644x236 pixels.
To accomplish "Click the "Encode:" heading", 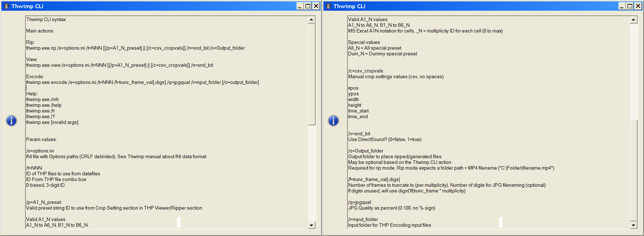I will (35, 77).
